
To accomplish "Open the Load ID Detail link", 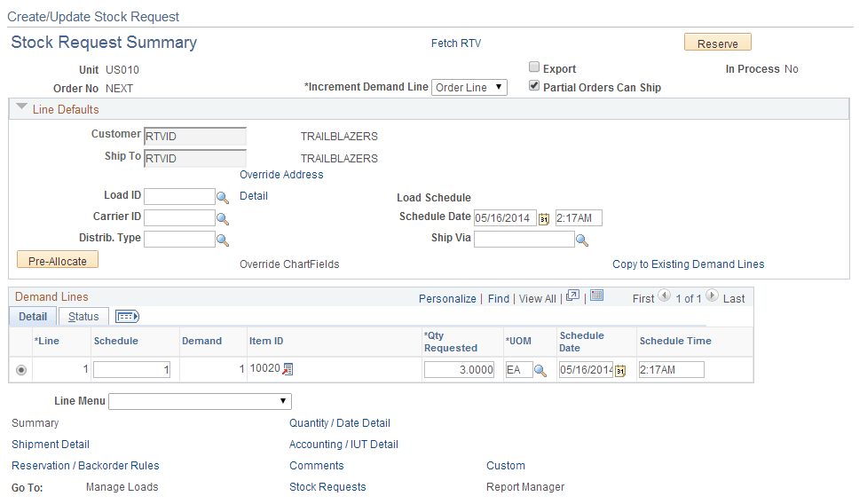I will coord(254,196).
